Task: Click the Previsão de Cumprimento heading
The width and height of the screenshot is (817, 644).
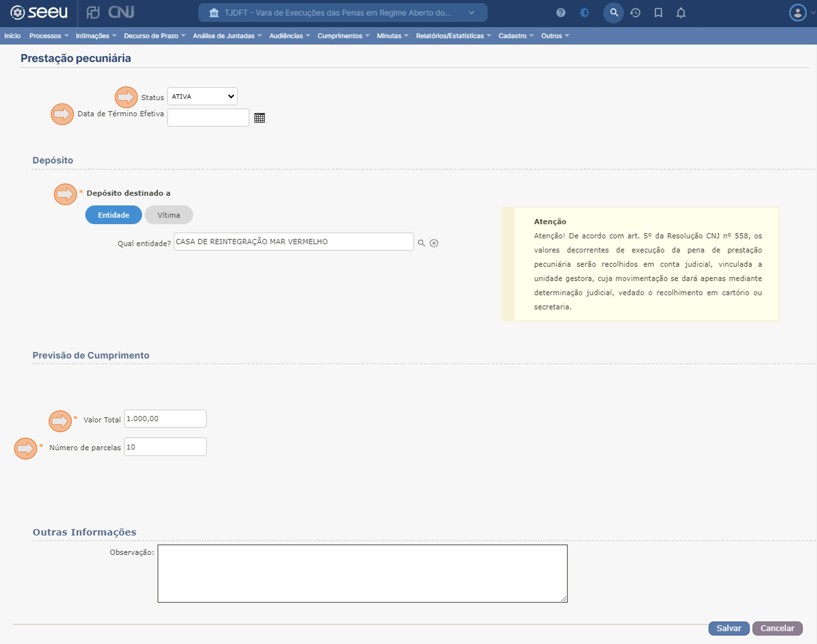Action: (x=91, y=355)
